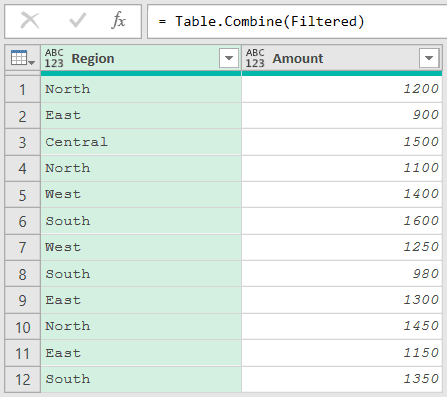Screen dimensions: 447x397
Task: Select the Amount column header
Action: [342, 58]
